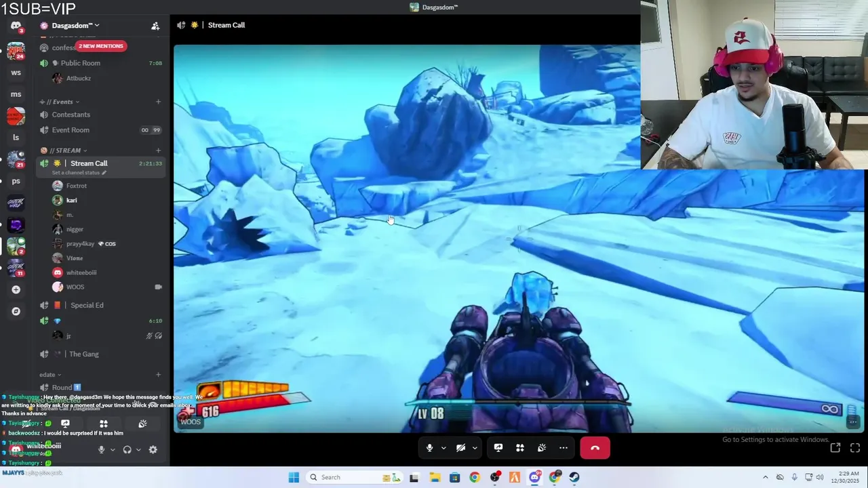The height and width of the screenshot is (488, 868).
Task: Open microphone options arrow in call bar
Action: coord(443,448)
